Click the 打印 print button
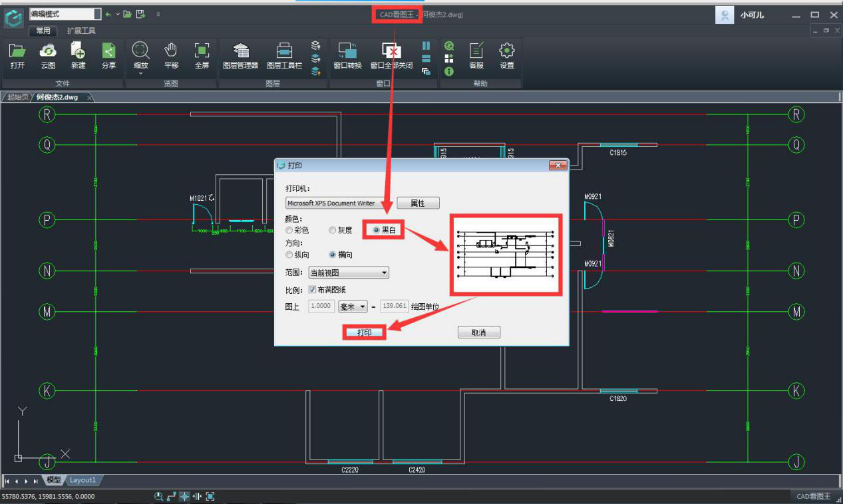This screenshot has height=504, width=843. click(x=365, y=332)
